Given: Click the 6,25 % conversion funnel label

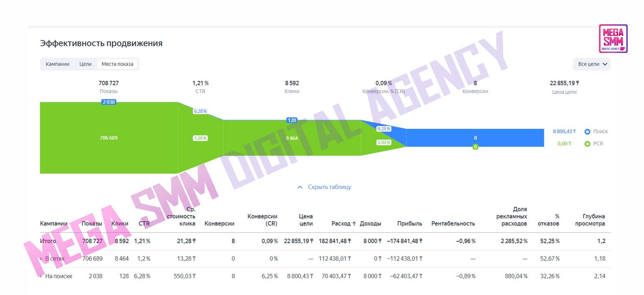Looking at the screenshot, I should 383,129.
